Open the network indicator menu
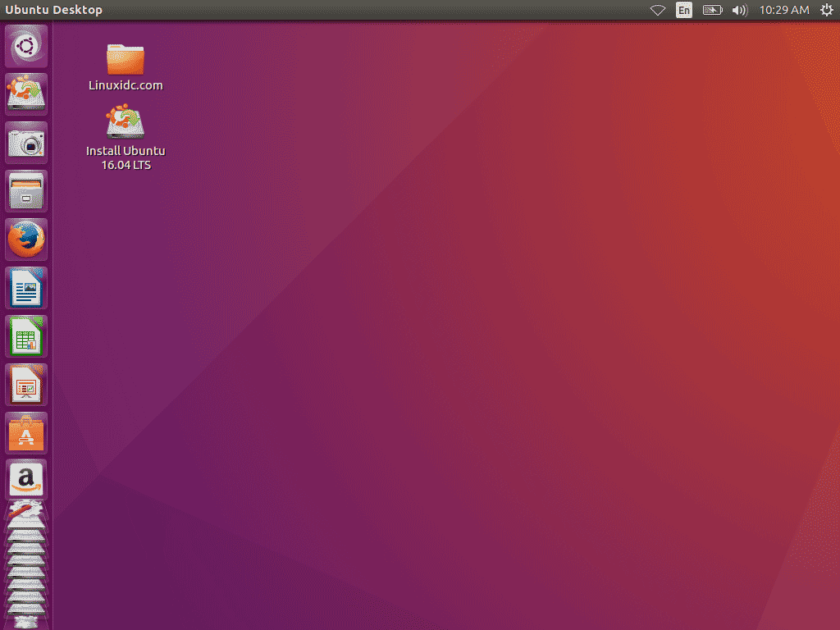 [657, 10]
